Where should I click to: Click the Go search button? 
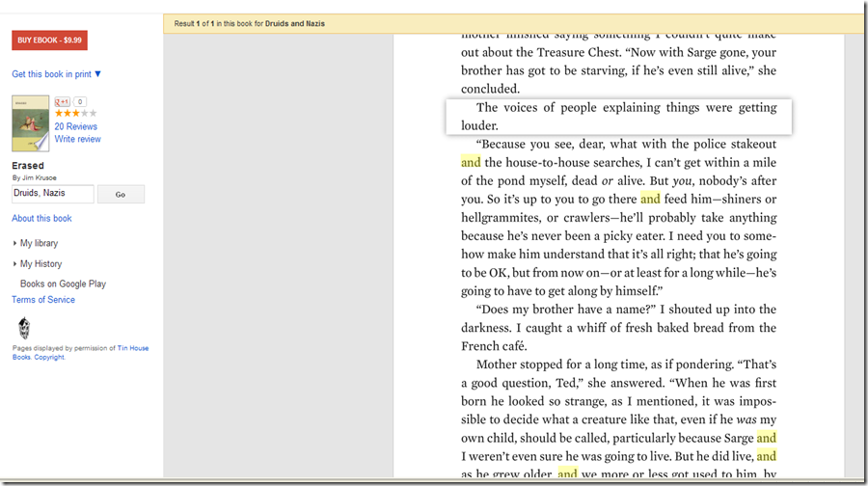click(x=121, y=194)
